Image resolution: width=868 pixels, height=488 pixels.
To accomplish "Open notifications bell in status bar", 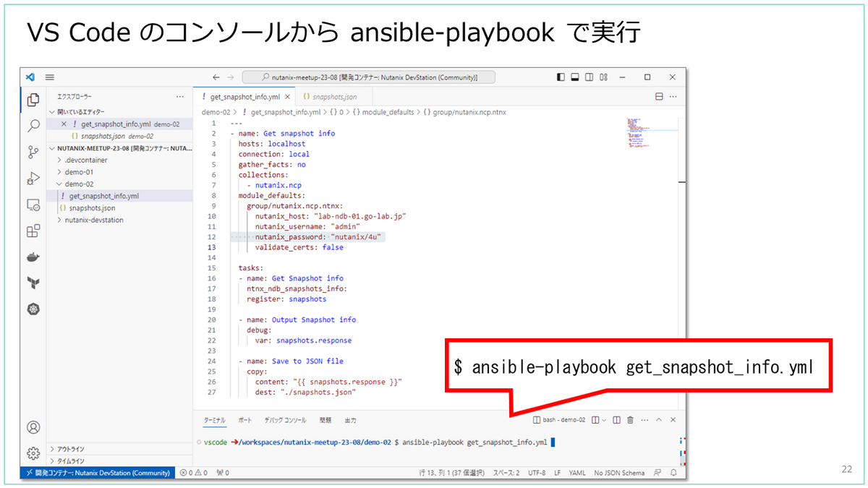I will click(x=674, y=473).
